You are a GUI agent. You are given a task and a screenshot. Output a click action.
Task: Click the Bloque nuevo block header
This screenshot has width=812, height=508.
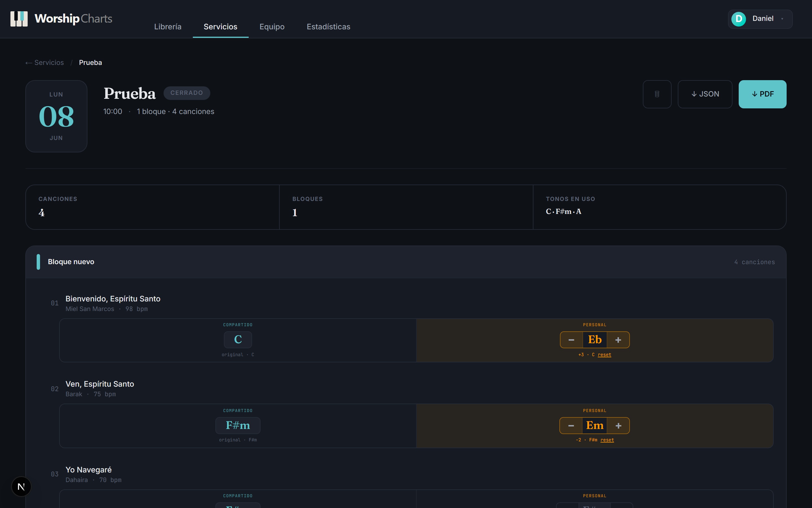tap(406, 262)
